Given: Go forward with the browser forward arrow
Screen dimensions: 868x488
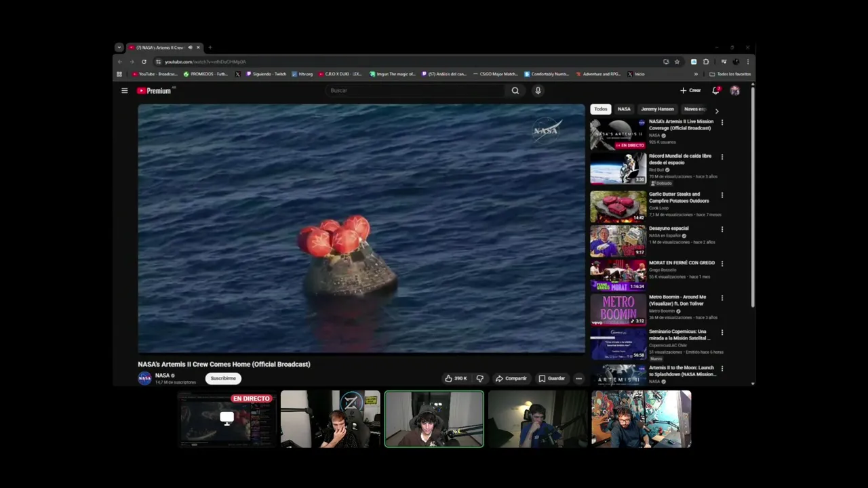Looking at the screenshot, I should 132,62.
